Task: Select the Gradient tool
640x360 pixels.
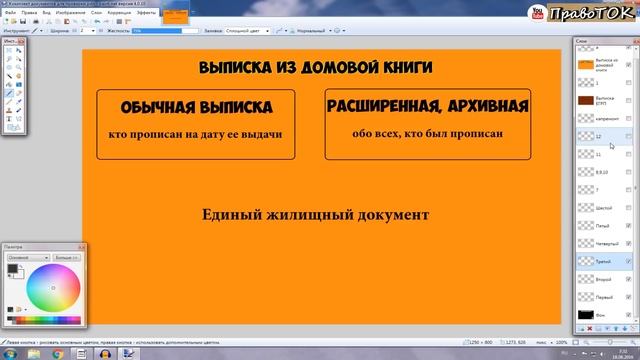Action: pyautogui.click(x=19, y=84)
